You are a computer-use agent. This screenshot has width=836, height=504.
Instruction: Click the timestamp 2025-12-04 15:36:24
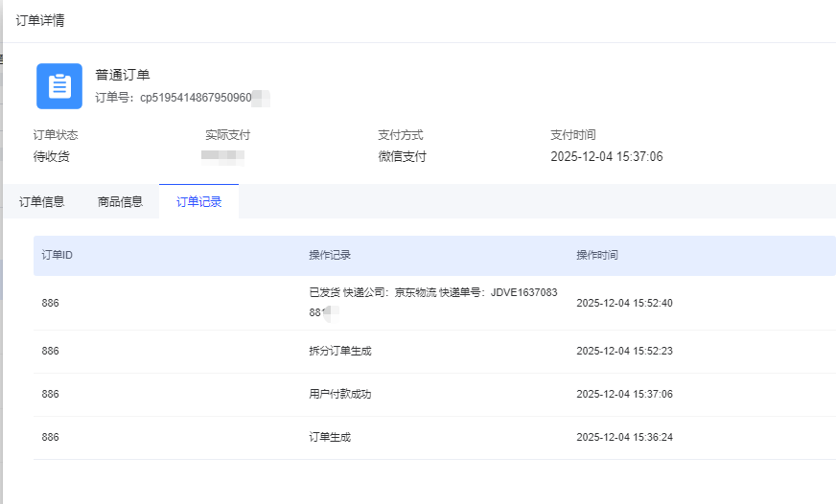(624, 437)
